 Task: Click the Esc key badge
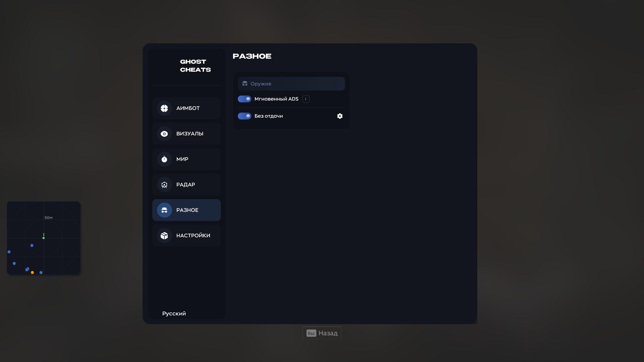[x=311, y=333]
